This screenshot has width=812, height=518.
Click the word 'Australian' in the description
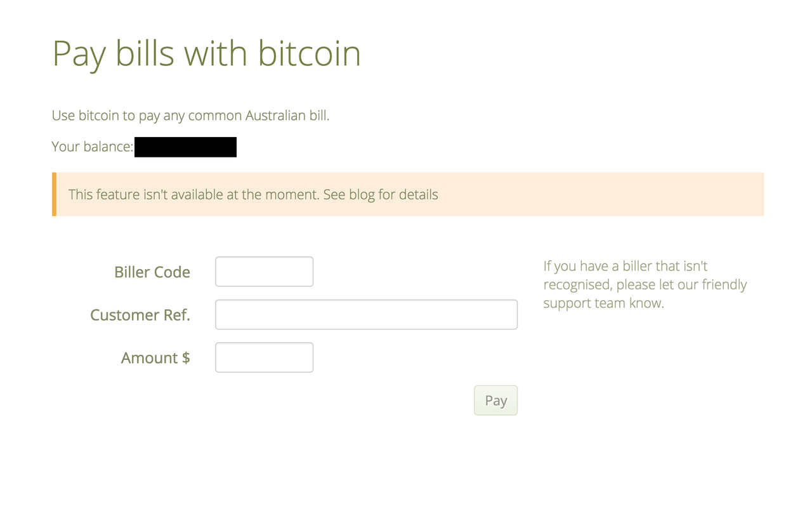275,116
